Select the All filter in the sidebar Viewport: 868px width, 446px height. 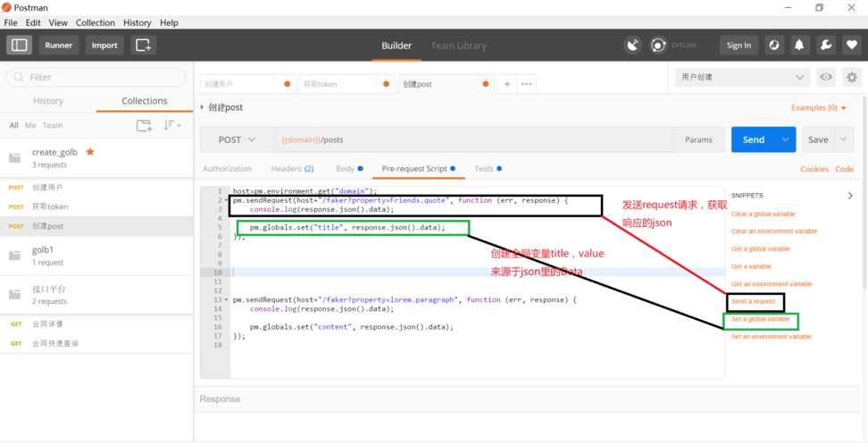tap(13, 125)
